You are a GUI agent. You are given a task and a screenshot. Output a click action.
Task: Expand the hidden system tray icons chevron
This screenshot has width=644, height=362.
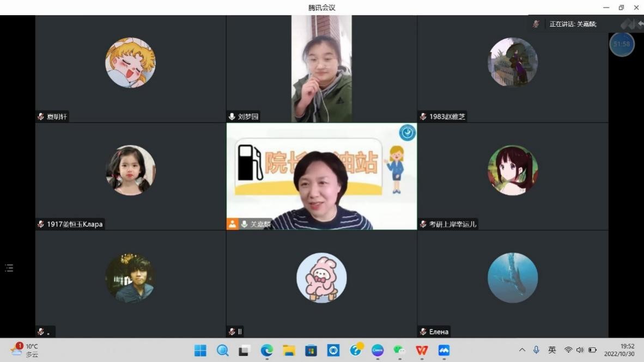point(522,350)
